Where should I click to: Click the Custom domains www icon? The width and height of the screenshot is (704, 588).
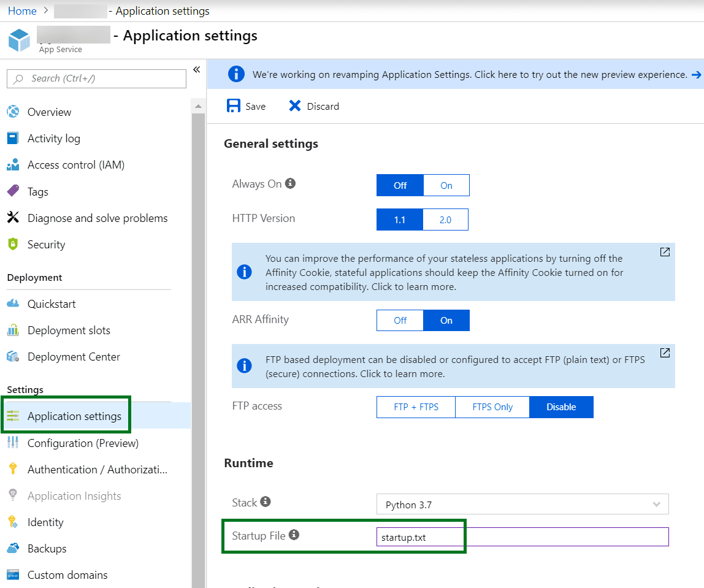click(x=13, y=575)
